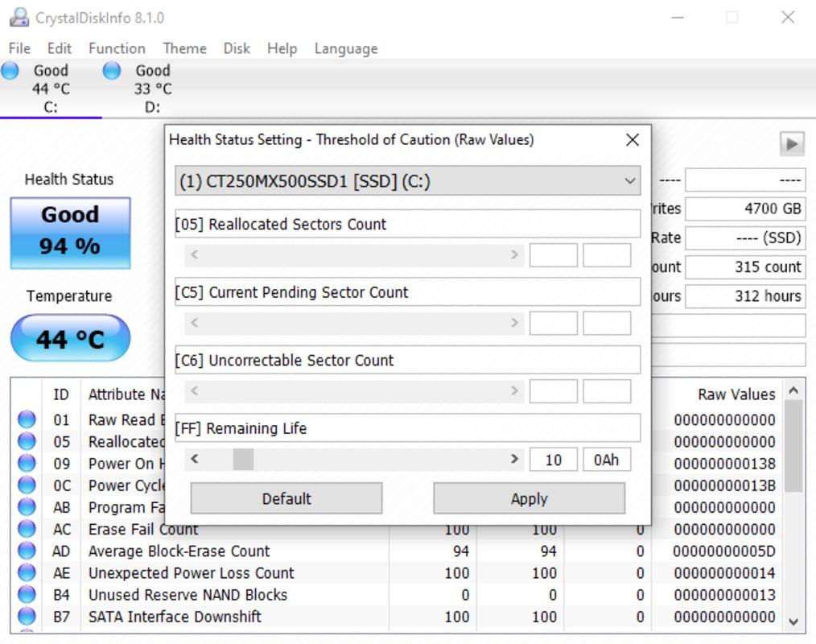Image resolution: width=816 pixels, height=644 pixels.
Task: Click the 44 °C temperature indicator
Action: (69, 338)
